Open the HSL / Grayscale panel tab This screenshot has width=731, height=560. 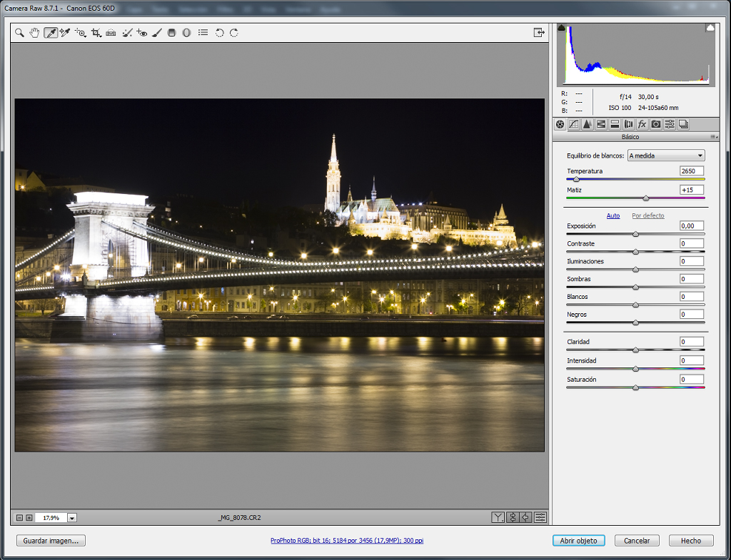pos(601,124)
